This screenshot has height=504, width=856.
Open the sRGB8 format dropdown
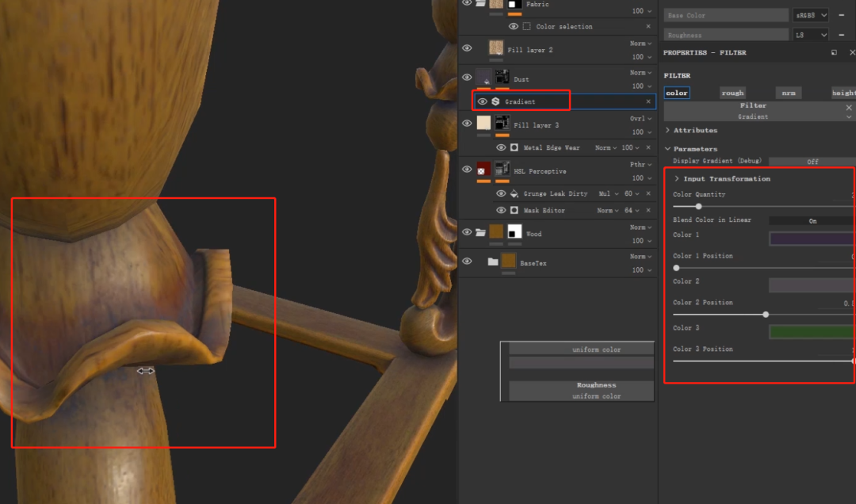[x=810, y=15]
